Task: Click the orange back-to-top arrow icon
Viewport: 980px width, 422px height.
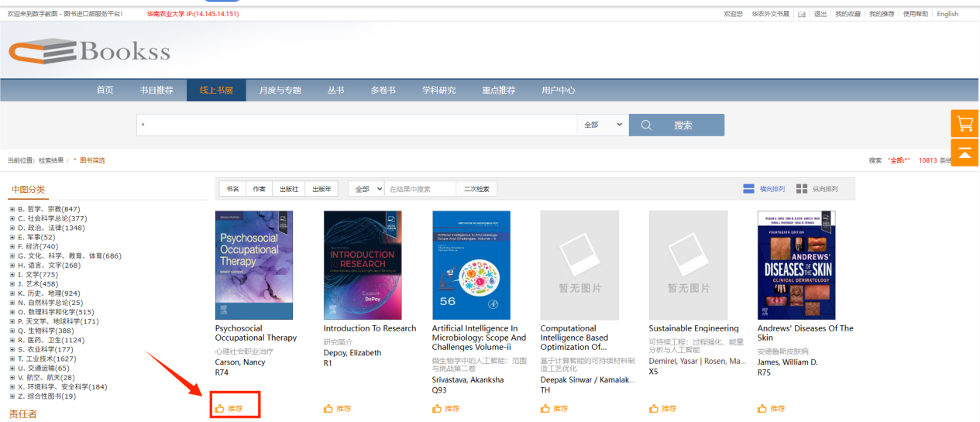Action: 965,153
